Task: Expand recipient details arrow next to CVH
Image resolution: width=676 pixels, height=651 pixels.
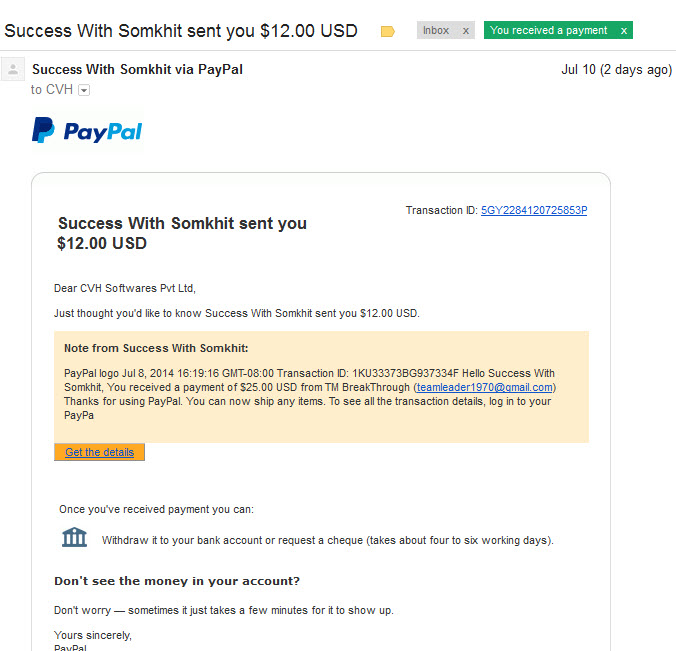Action: click(x=84, y=90)
